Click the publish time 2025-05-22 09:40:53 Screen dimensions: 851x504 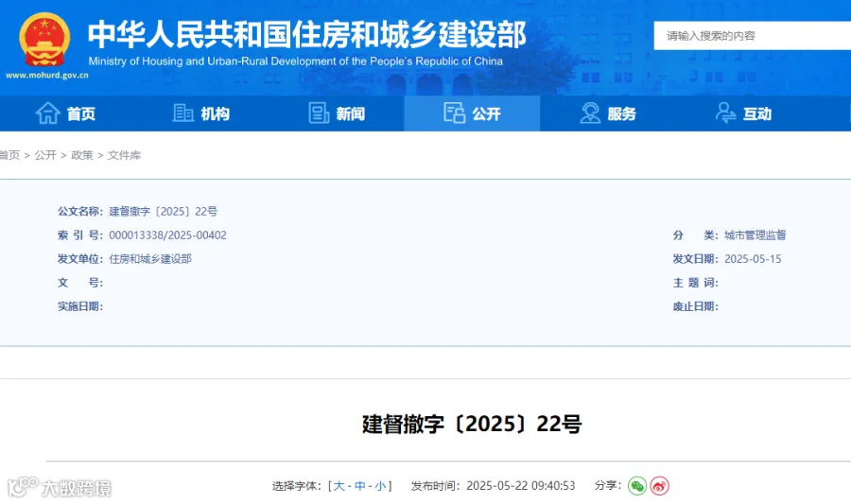[520, 485]
